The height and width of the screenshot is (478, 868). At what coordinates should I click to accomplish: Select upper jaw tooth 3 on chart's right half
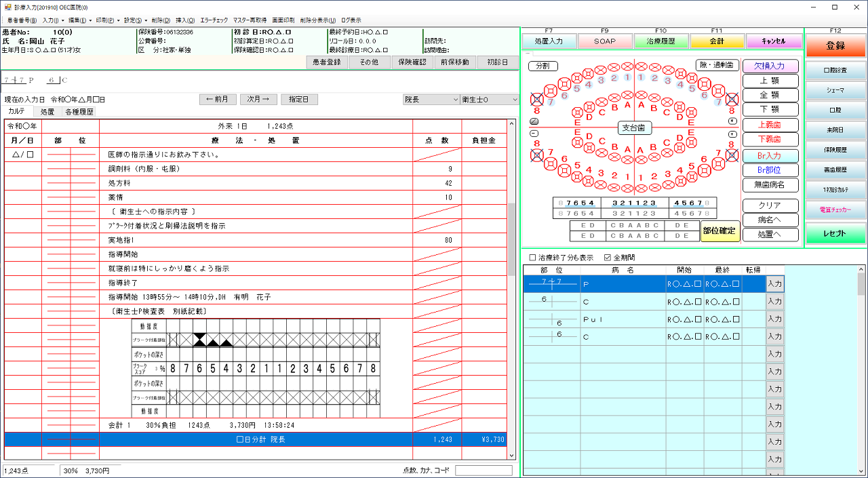pos(669,70)
